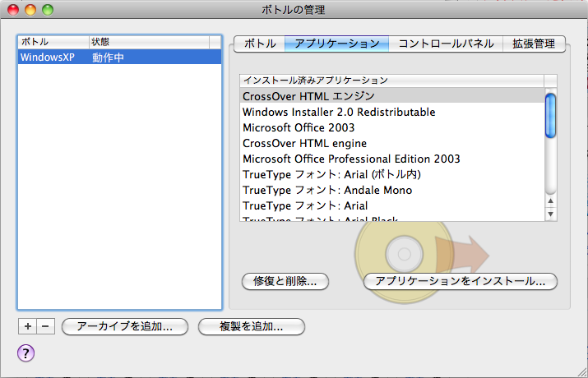Select CrossOver HTML engine entry
The image size is (588, 378).
coord(392,144)
